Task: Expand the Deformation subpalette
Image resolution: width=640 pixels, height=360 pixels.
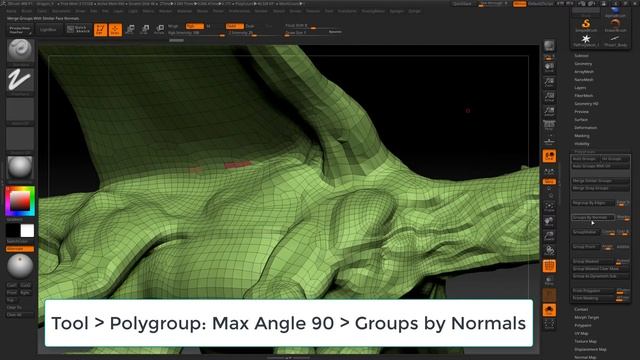Action: tap(585, 128)
